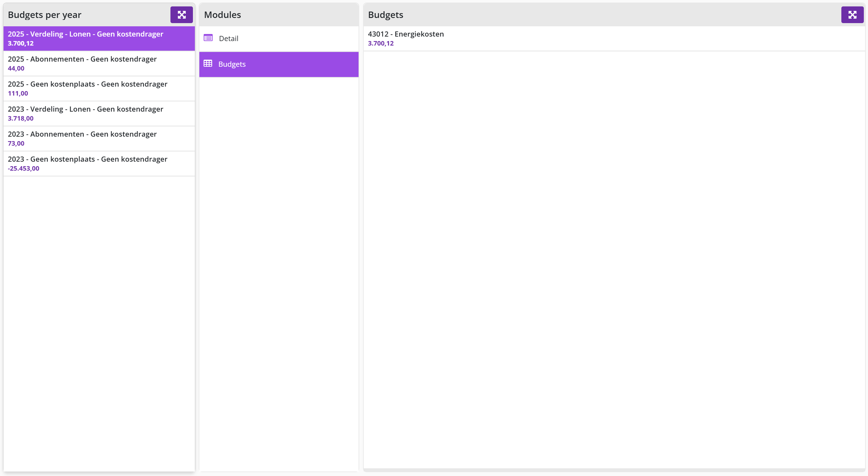This screenshot has width=868, height=476.
Task: Select 2025 Abonnementen budget entry
Action: (x=99, y=64)
